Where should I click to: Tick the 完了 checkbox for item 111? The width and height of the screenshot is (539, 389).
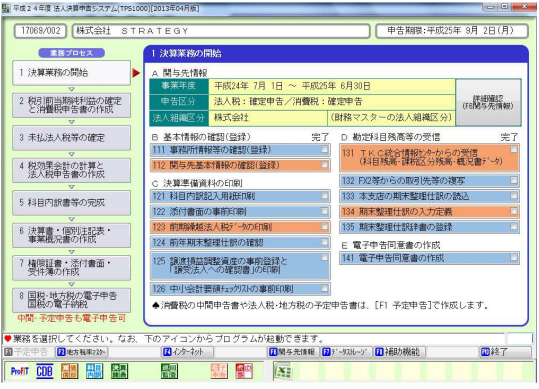(324, 149)
